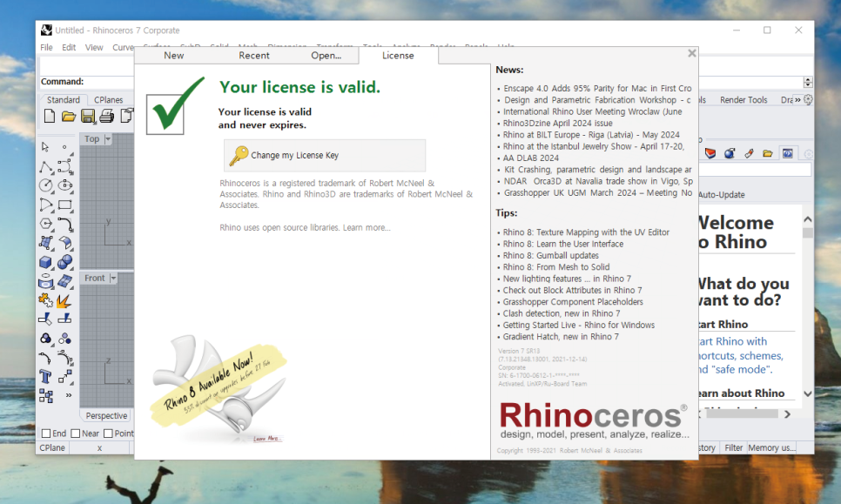Toggle the Point osnap checkbox

[x=108, y=433]
